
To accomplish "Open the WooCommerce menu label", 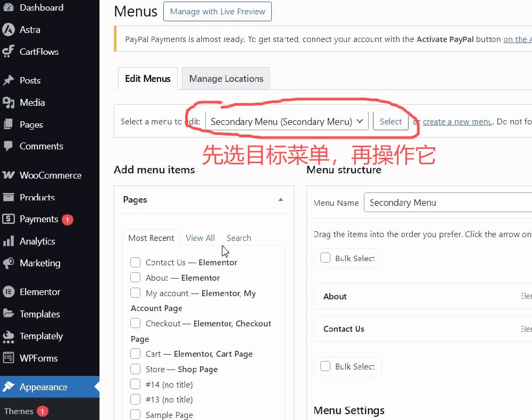I will pyautogui.click(x=51, y=175).
